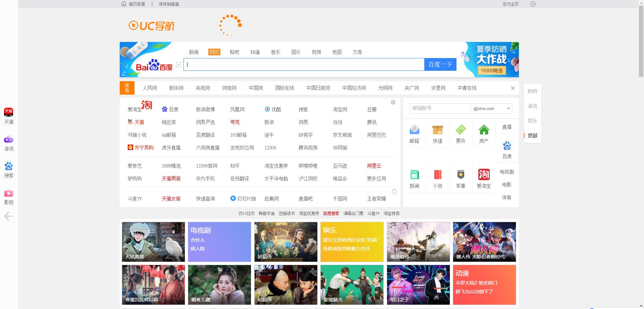
Task: Open 票务 ticket icon in right panel
Action: pos(461,129)
